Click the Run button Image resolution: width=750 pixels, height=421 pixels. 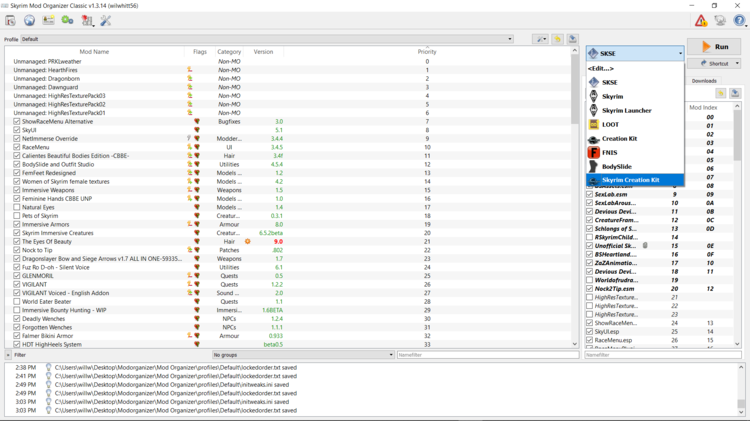click(714, 47)
